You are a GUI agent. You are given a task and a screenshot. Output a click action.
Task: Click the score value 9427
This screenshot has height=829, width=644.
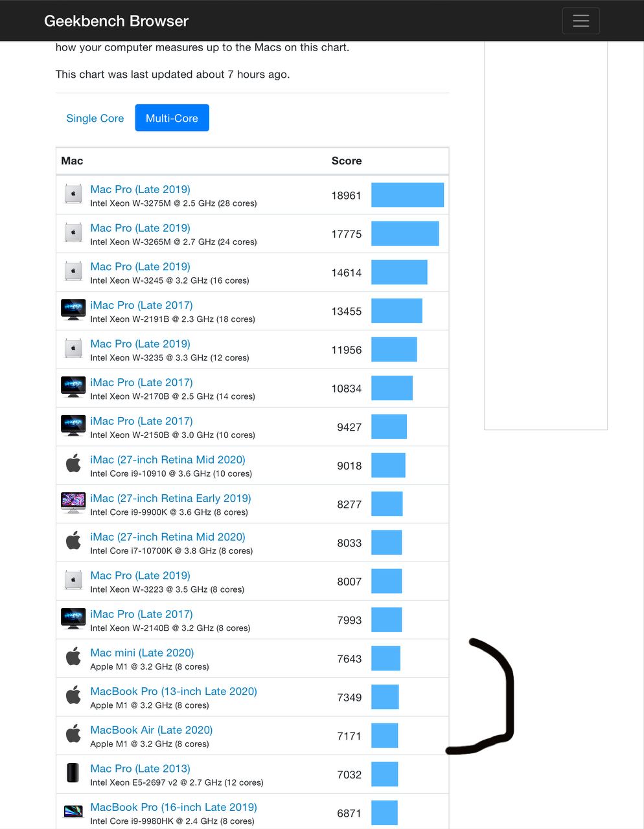[x=349, y=427]
